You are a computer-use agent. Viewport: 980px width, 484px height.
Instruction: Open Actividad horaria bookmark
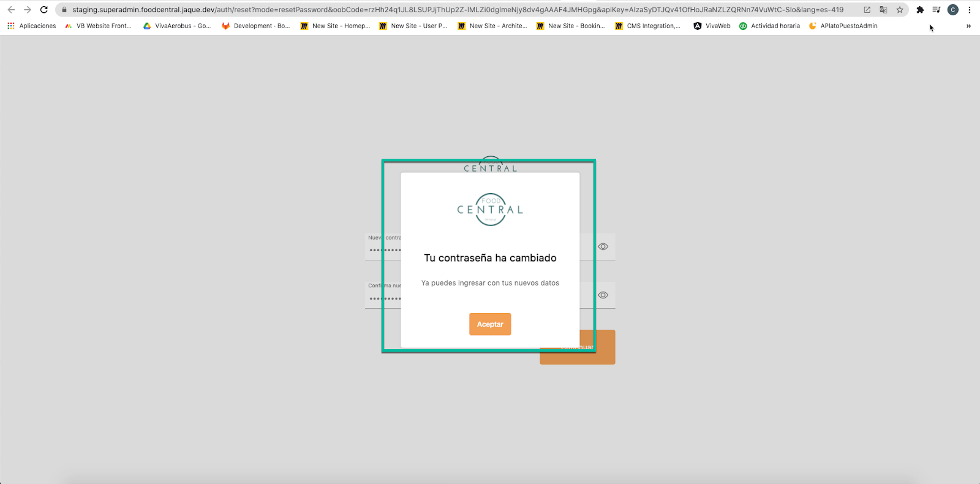pos(770,26)
